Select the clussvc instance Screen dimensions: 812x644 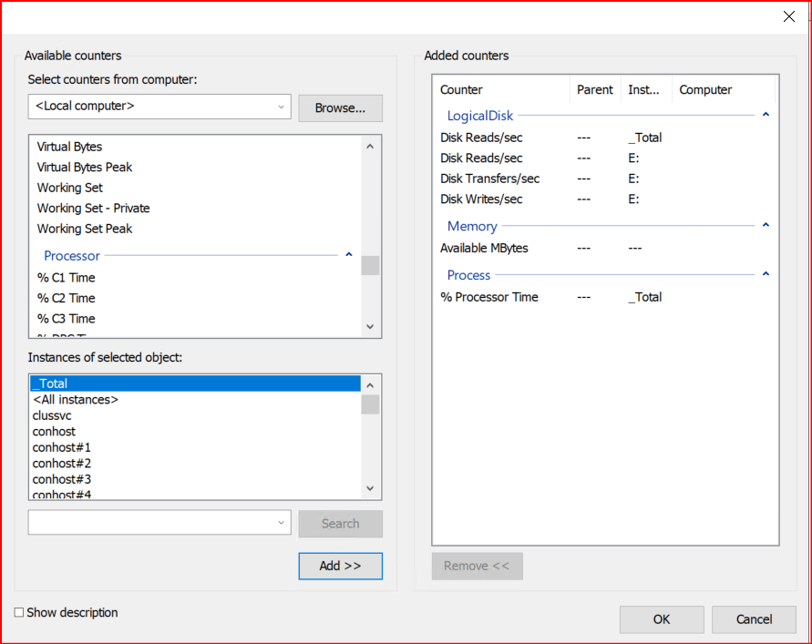tap(52, 415)
